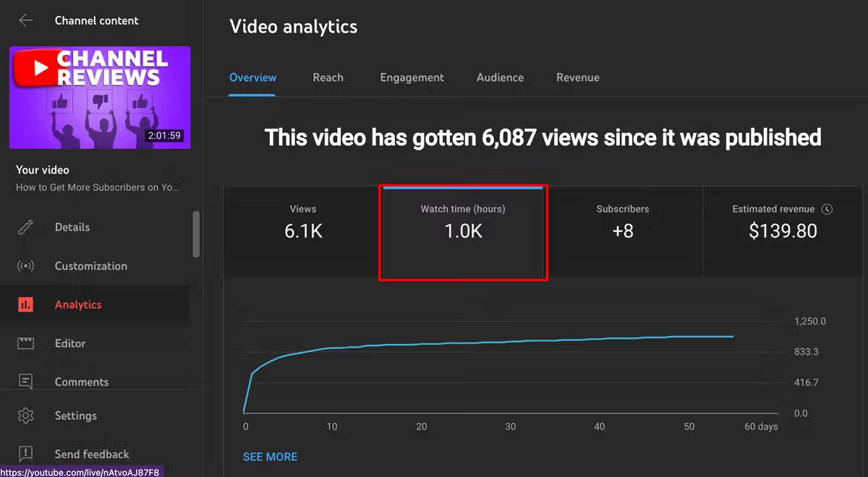
Task: Click the Analytics bar-chart icon
Action: click(25, 304)
